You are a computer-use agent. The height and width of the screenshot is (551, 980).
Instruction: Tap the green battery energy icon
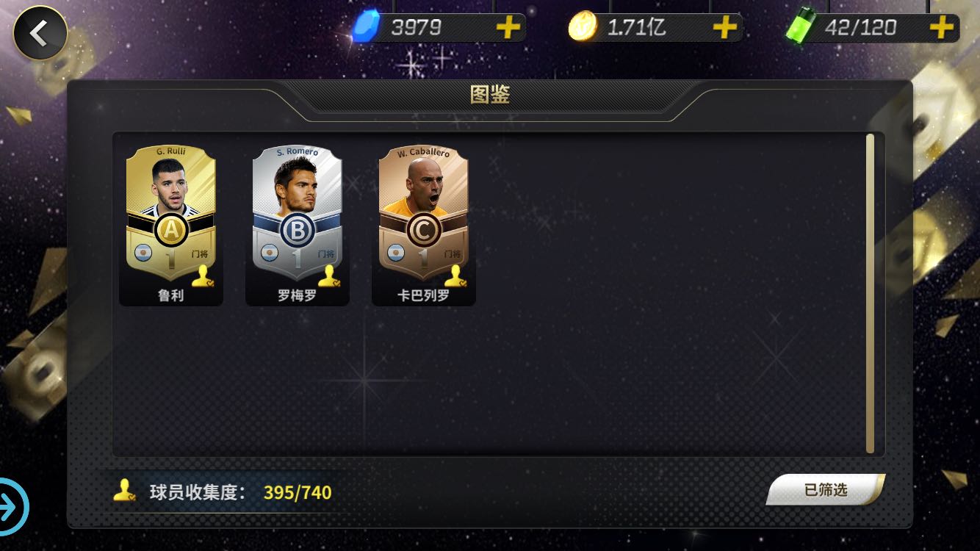click(x=799, y=27)
